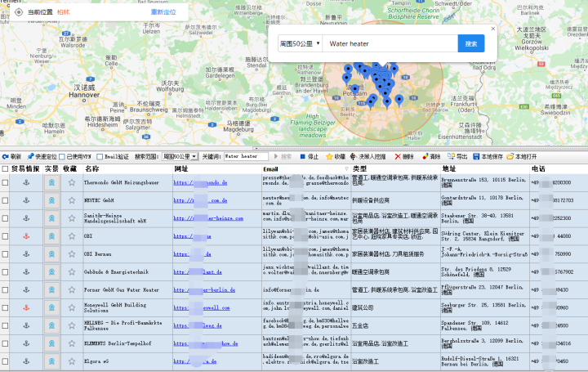Click the 刷新 refresh toolbar icon

coord(5,156)
